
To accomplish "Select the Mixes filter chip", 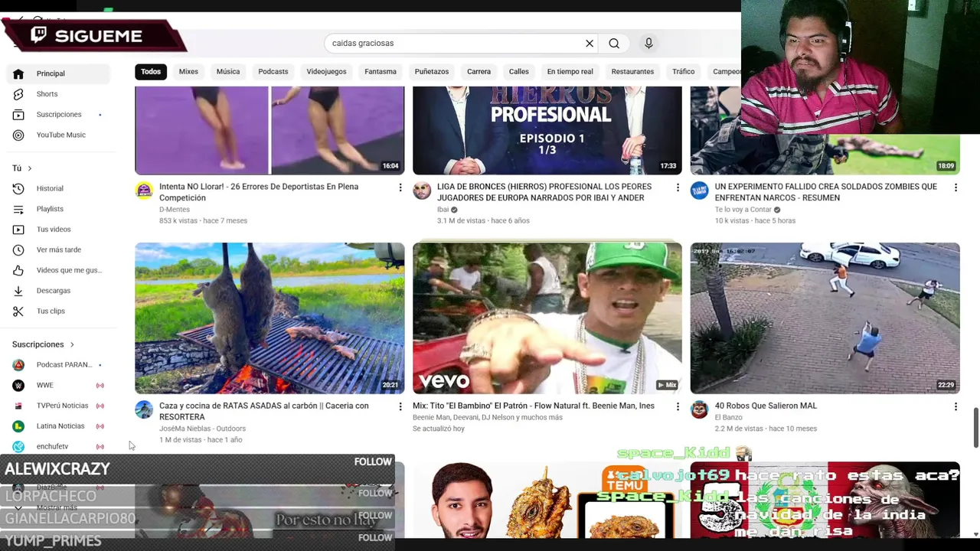I will point(188,72).
